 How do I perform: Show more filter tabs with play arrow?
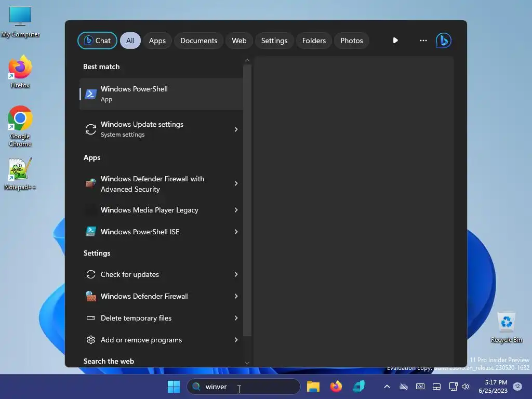click(395, 41)
